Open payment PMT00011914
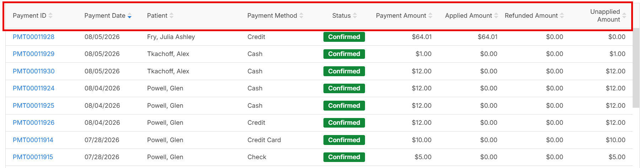The width and height of the screenshot is (644, 168). (x=33, y=140)
